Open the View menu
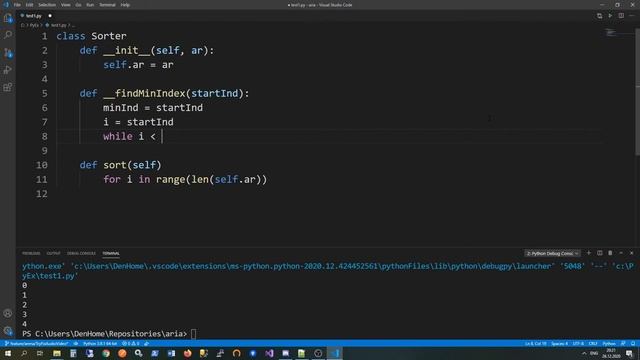640x360 pixels. pyautogui.click(x=65, y=5)
